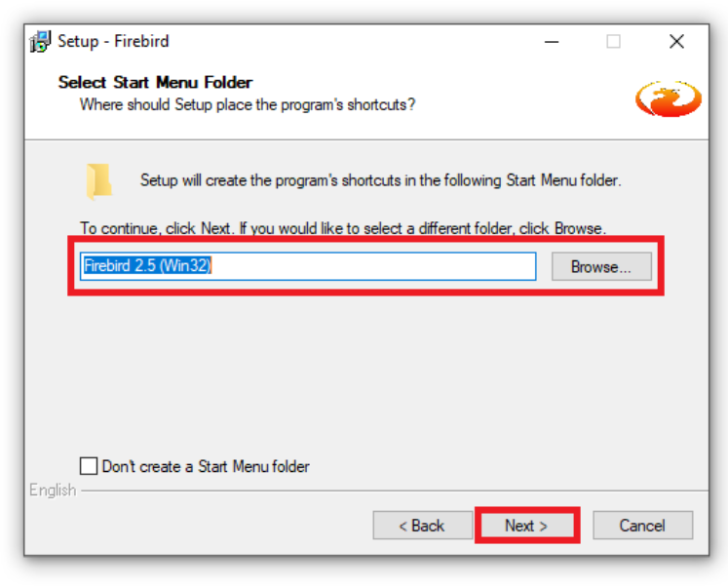728x588 pixels.
Task: Click the Firebird phoenix logo
Action: click(x=669, y=98)
